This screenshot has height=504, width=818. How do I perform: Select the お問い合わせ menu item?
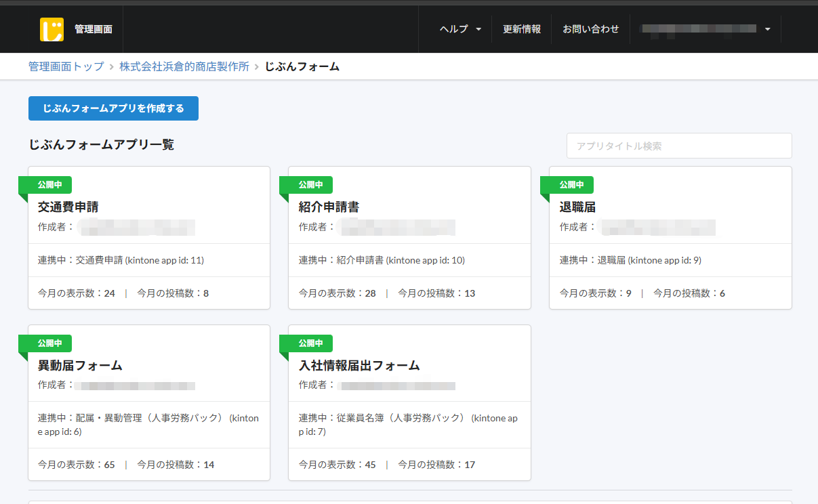[x=590, y=28]
